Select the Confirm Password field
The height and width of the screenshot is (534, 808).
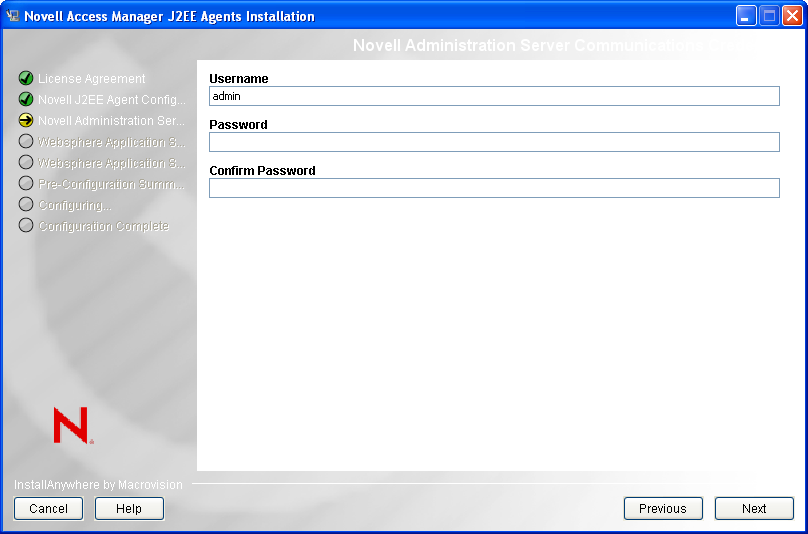494,188
